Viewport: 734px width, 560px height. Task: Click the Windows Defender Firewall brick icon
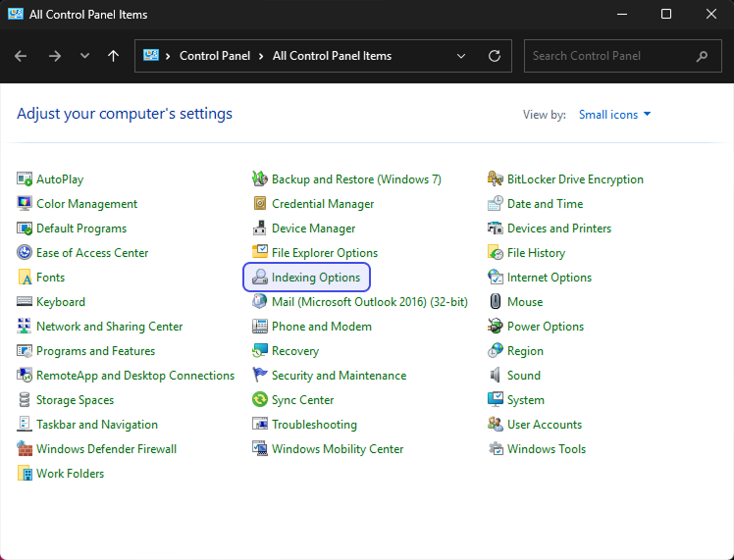pos(25,448)
